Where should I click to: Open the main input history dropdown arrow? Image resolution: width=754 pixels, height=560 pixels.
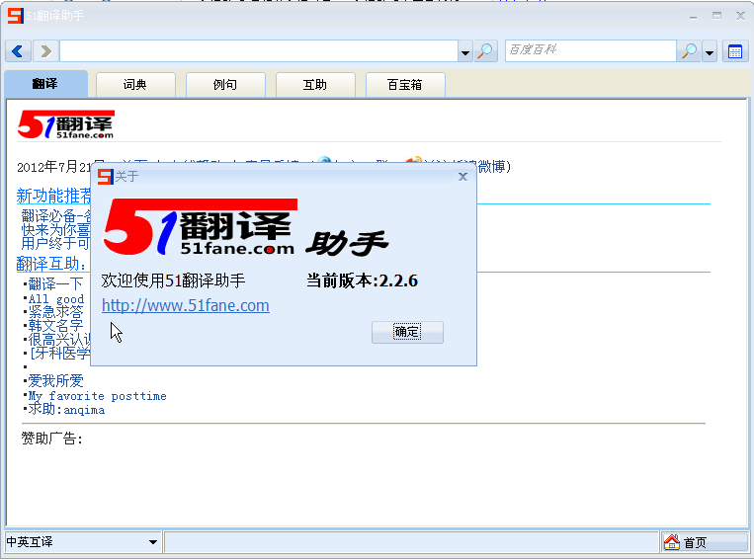click(465, 52)
